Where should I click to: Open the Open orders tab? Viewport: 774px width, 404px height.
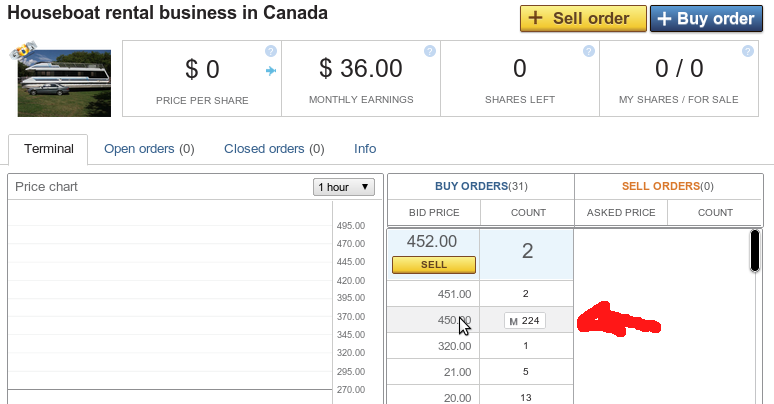[x=149, y=149]
